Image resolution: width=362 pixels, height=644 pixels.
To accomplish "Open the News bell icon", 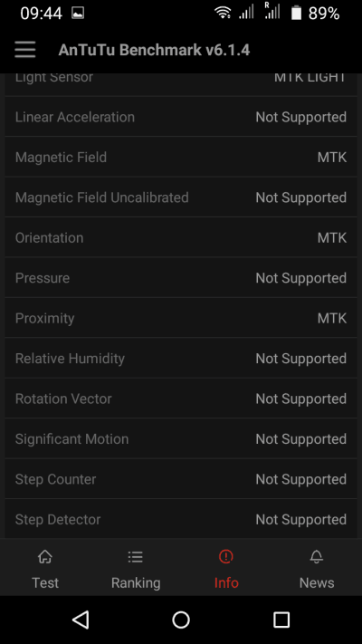I will tap(317, 557).
